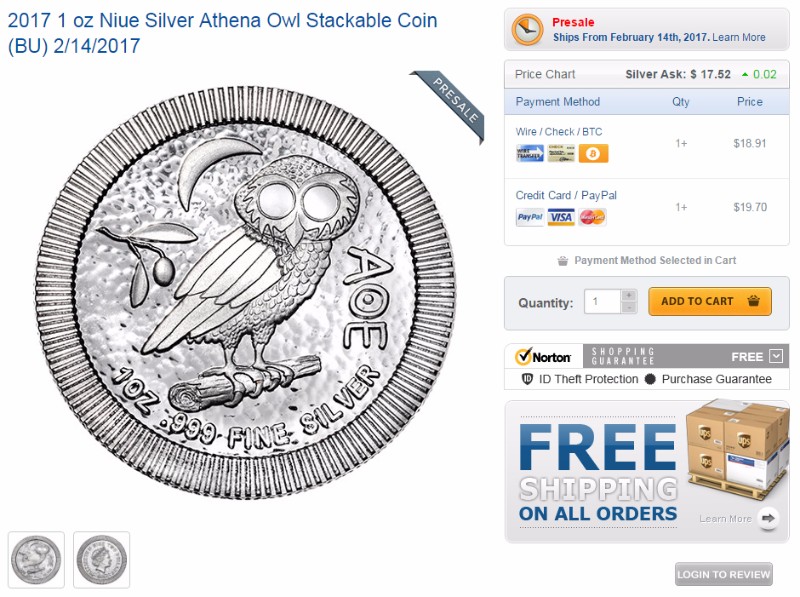Click the Quantity input field

point(603,301)
